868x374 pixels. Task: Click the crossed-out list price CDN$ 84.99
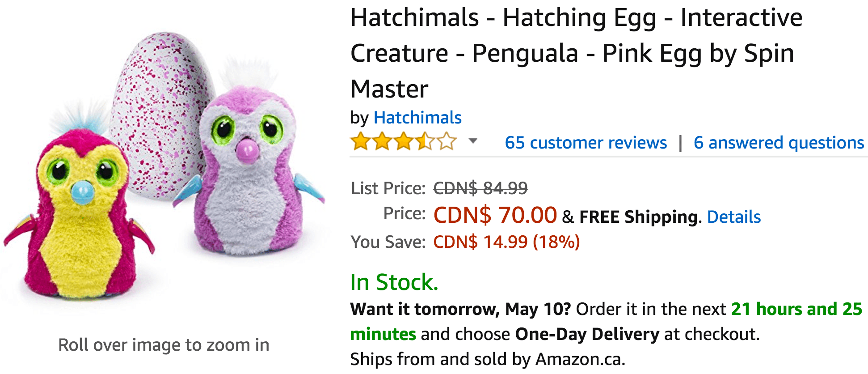click(480, 188)
